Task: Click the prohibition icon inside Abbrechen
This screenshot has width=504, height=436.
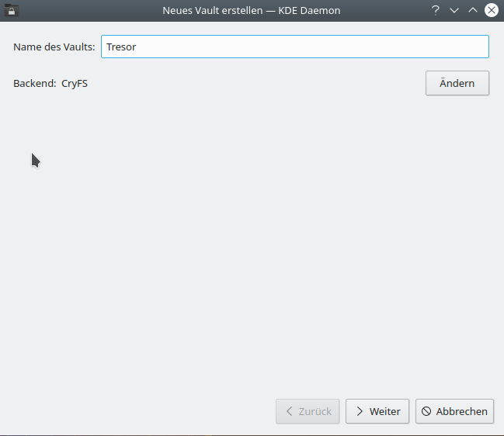Action: (426, 411)
